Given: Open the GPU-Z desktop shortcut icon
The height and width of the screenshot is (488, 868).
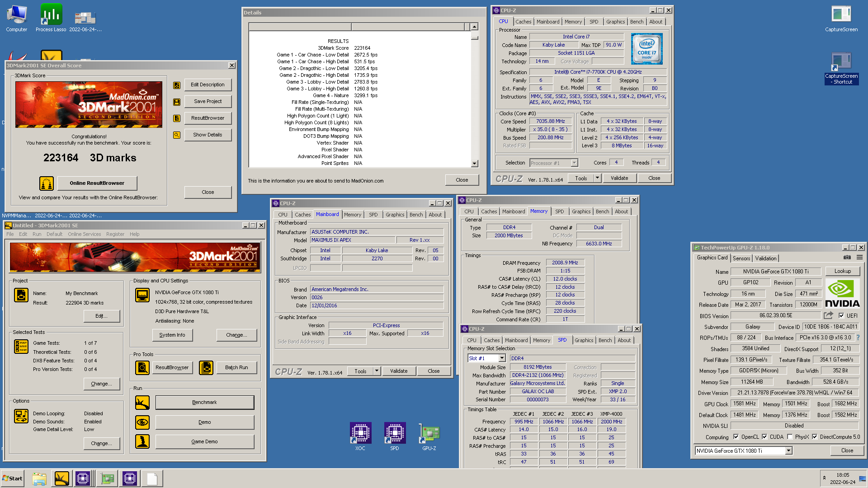Looking at the screenshot, I should coord(429,436).
